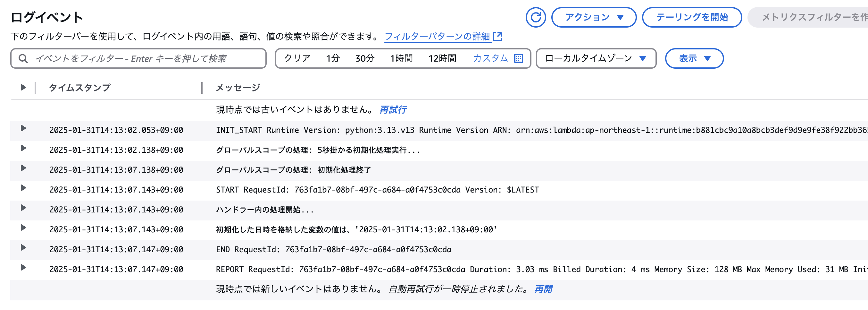The height and width of the screenshot is (310, 868).
Task: Click START RequestId message text
Action: click(x=377, y=190)
